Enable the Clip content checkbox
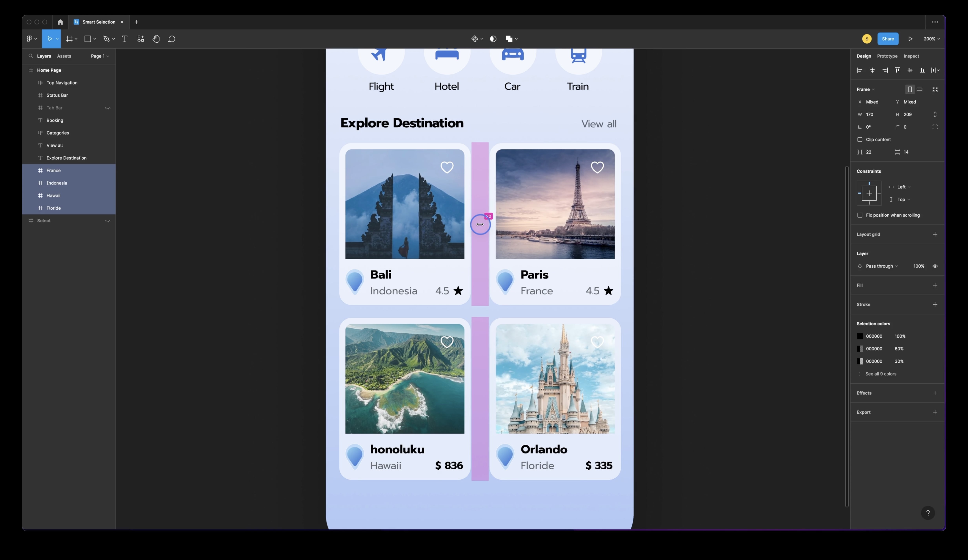The width and height of the screenshot is (968, 560). click(860, 139)
